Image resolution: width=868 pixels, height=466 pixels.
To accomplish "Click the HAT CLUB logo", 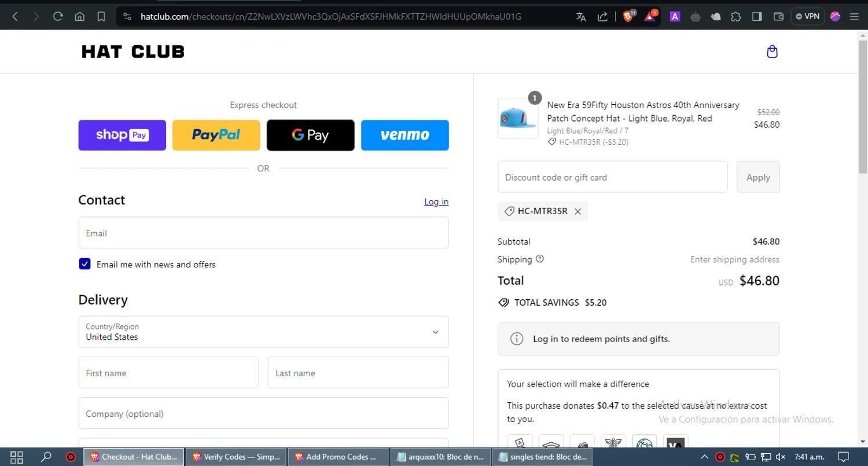I will click(133, 52).
